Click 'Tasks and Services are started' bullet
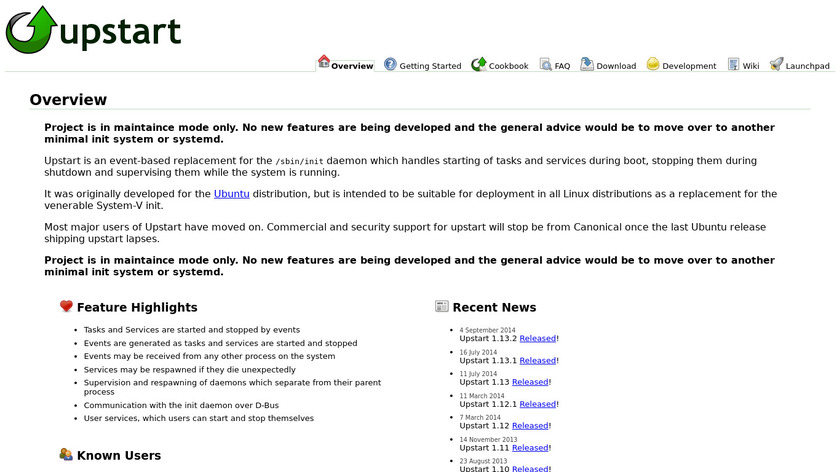840x472 pixels. point(192,330)
